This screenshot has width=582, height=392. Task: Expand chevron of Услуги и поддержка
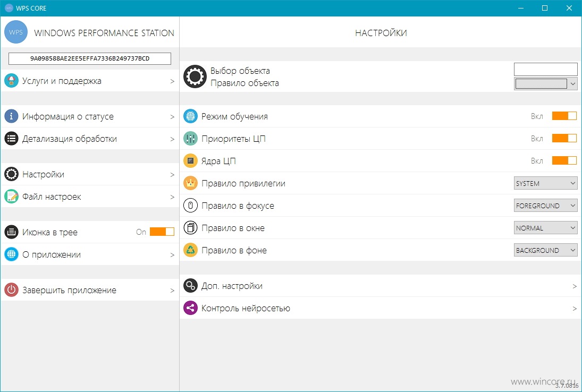[x=172, y=81]
